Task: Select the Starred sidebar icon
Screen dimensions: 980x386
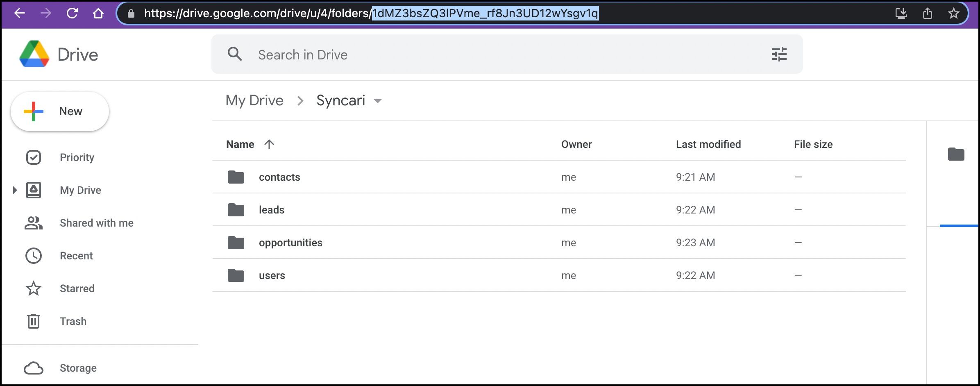Action: 34,288
